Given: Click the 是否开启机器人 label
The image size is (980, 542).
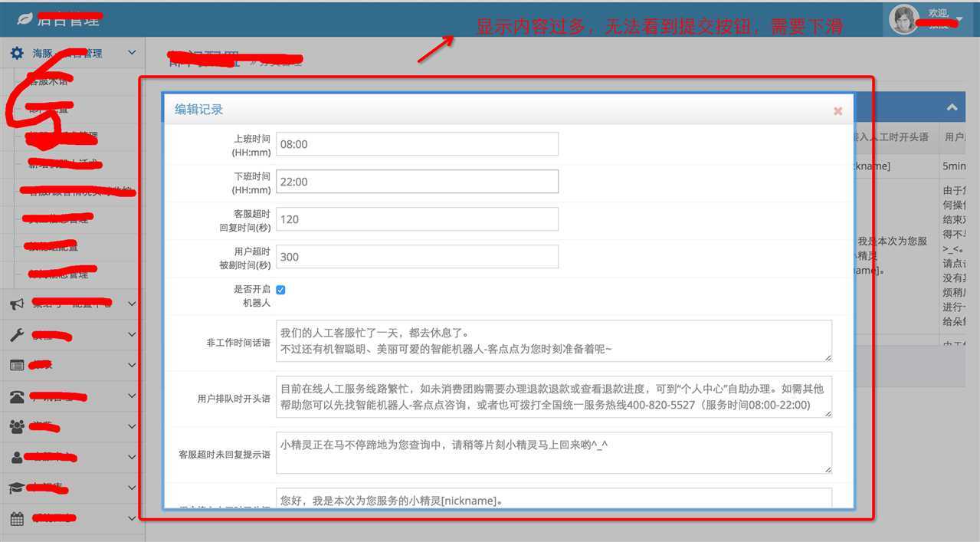Looking at the screenshot, I should coord(252,296).
